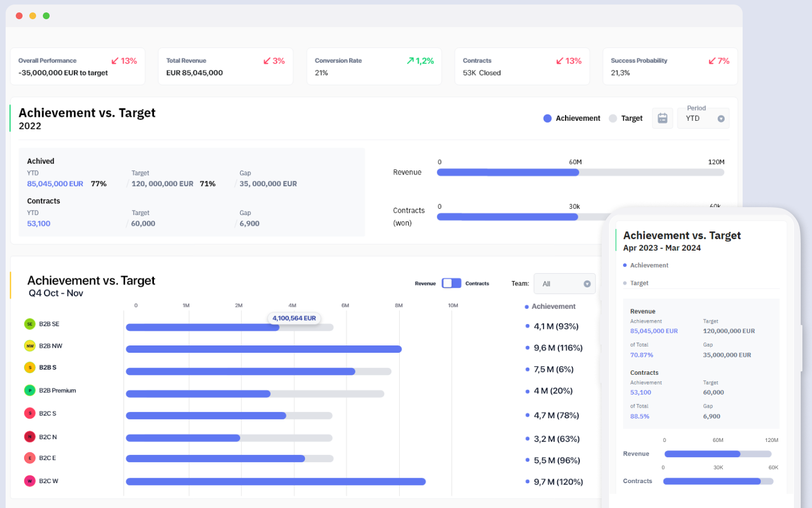This screenshot has width=812, height=508.
Task: Click the B2B NW achievement bar
Action: pyautogui.click(x=264, y=349)
